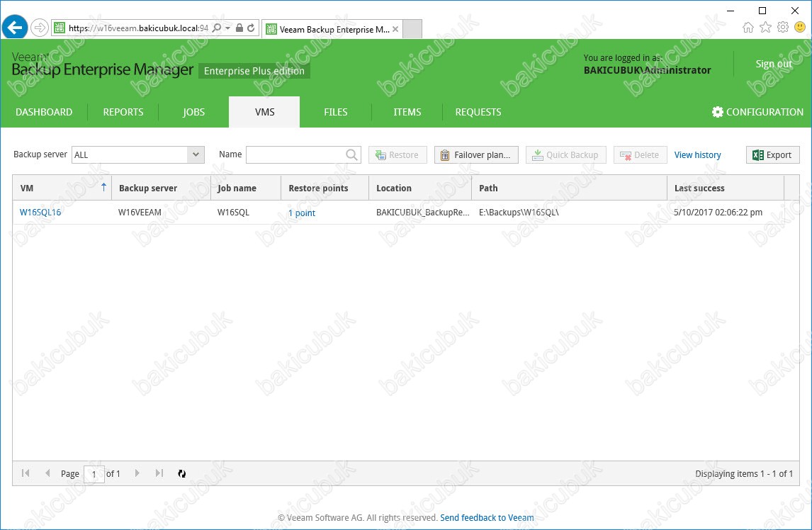Select the W16VEEAM backup server cell
Viewport: 812px width, 530px height.
tap(161, 213)
